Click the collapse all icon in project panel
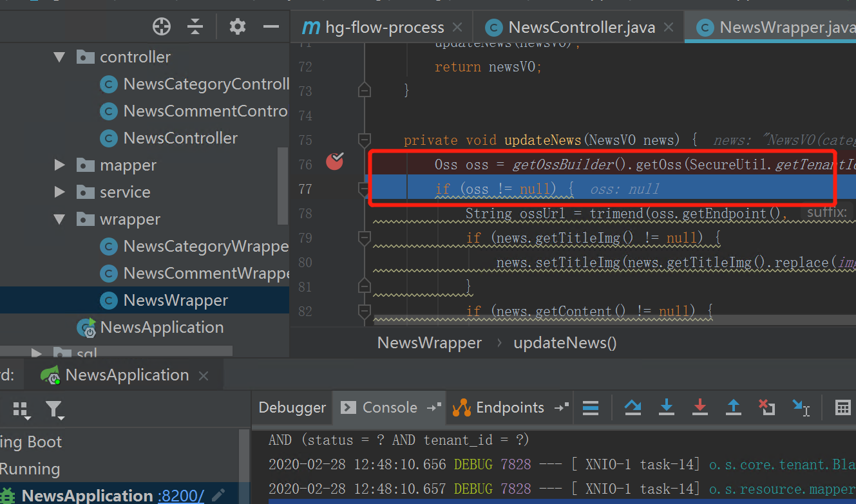 pyautogui.click(x=195, y=26)
